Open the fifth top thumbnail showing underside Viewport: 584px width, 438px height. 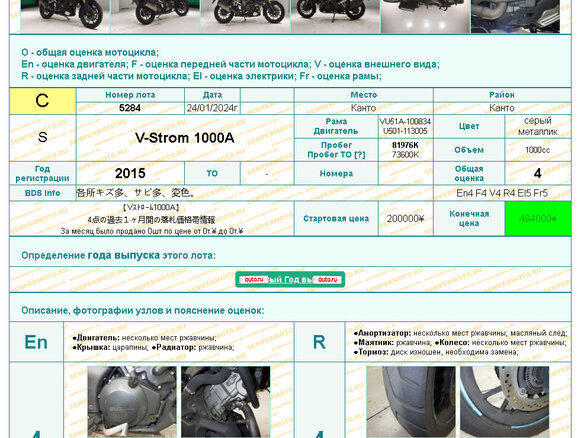point(425,16)
